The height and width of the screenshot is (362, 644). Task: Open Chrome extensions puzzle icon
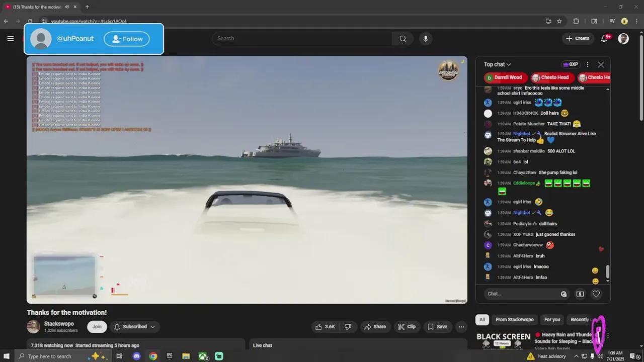[576, 21]
